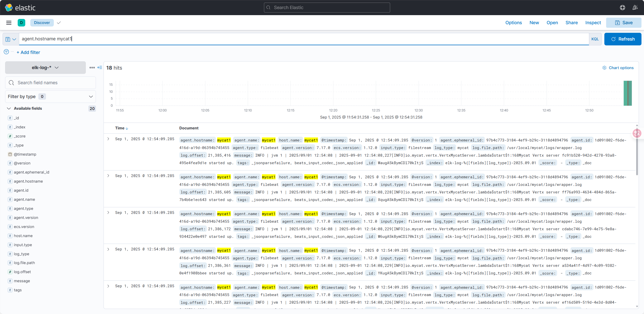Expand the document row with offset 21,386,172

coord(108,213)
